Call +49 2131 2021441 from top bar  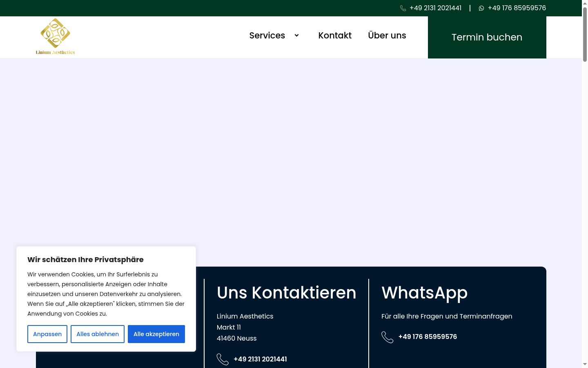[x=435, y=8]
